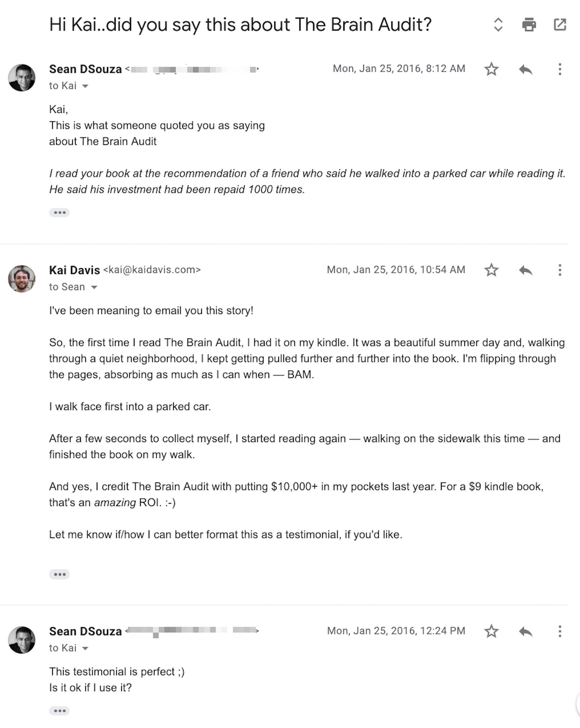Open more options on Sean's 12:24 PM message

[560, 631]
